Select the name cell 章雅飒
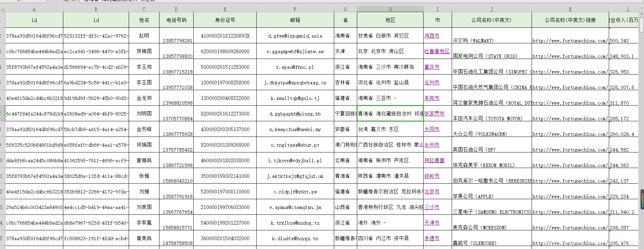 coord(144,160)
